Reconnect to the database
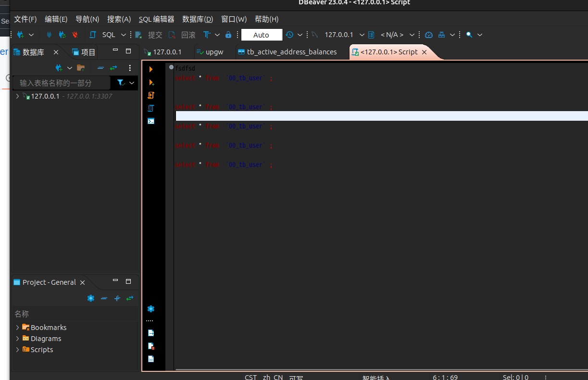This screenshot has width=588, height=380. pos(62,34)
